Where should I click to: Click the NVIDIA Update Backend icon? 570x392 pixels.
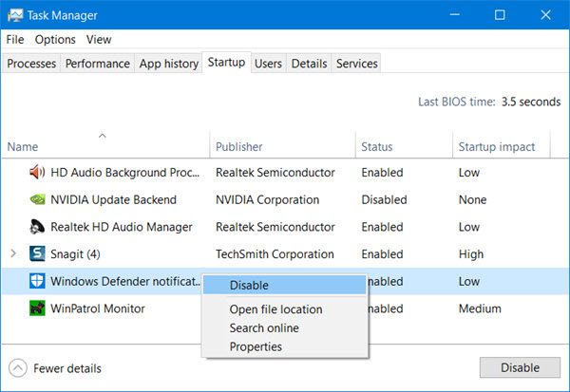click(37, 199)
